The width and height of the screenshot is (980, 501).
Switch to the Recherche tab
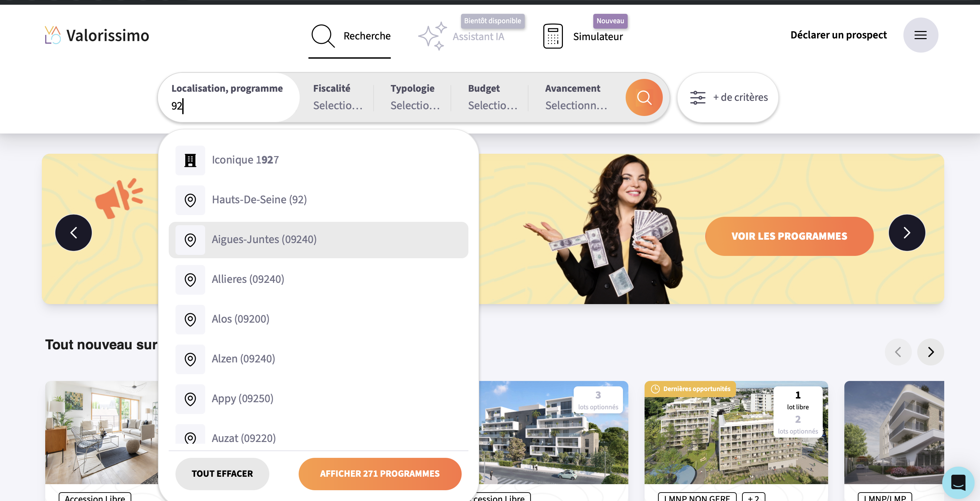point(350,36)
